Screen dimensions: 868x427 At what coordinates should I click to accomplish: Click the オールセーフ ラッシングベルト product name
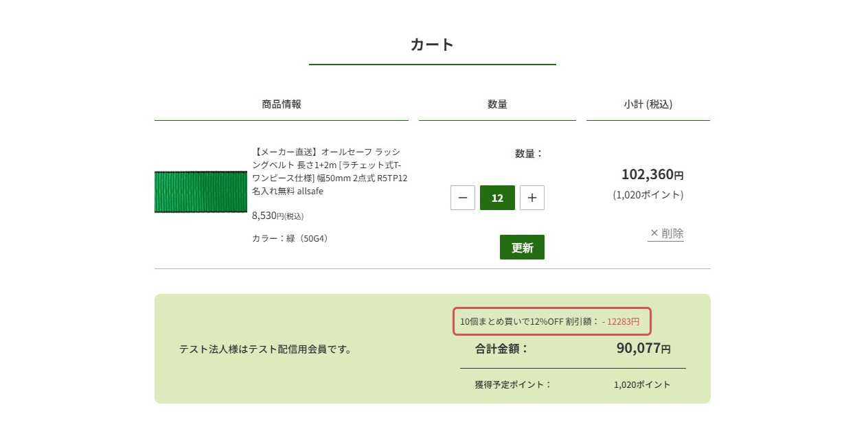tap(329, 171)
